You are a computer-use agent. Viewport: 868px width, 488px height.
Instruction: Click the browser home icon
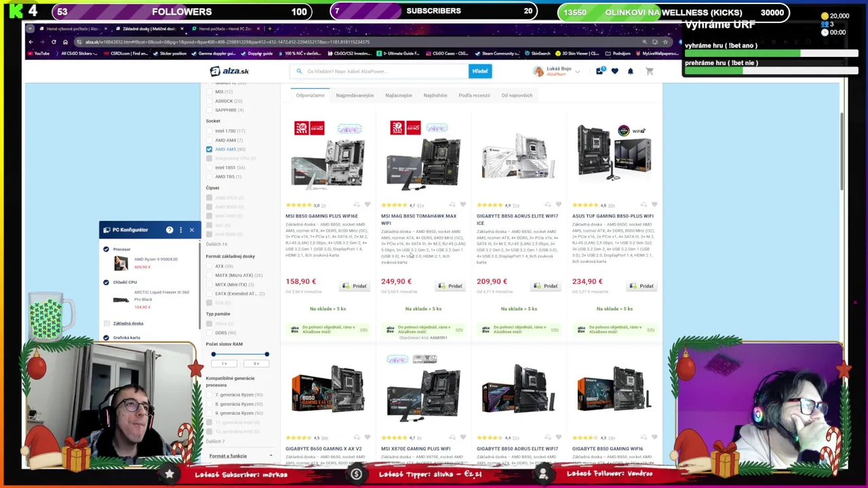point(65,42)
